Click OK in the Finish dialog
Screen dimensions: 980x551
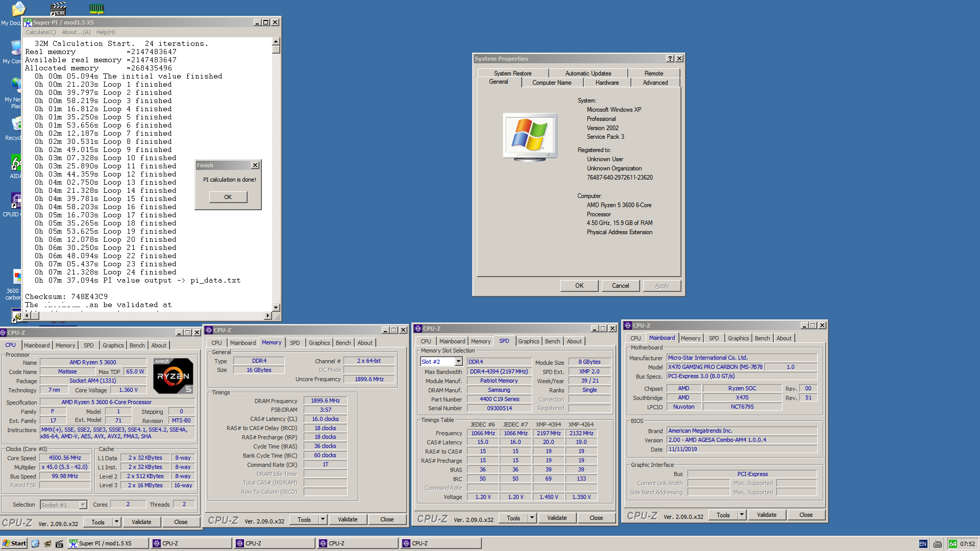point(228,197)
